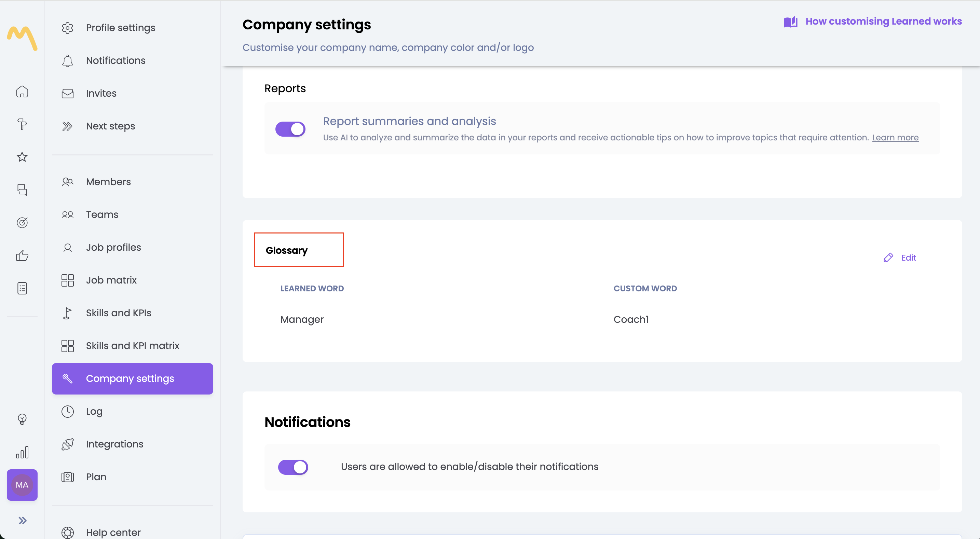
Task: Disable users notifications permission toggle
Action: click(293, 467)
